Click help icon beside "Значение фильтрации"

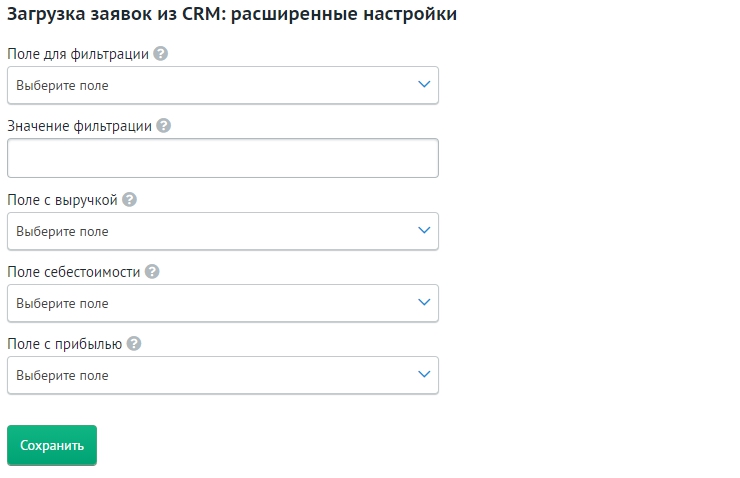164,126
